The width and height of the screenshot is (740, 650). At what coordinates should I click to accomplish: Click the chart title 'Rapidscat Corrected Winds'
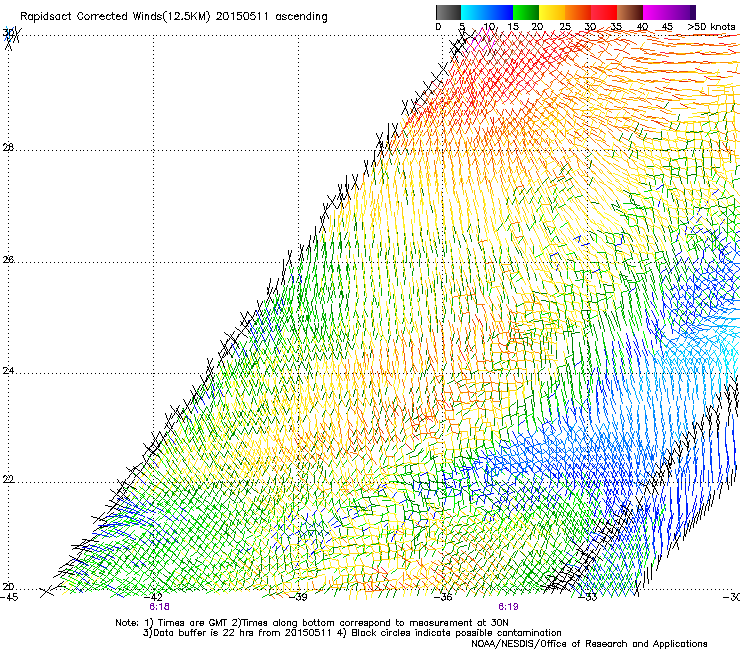[x=91, y=17]
